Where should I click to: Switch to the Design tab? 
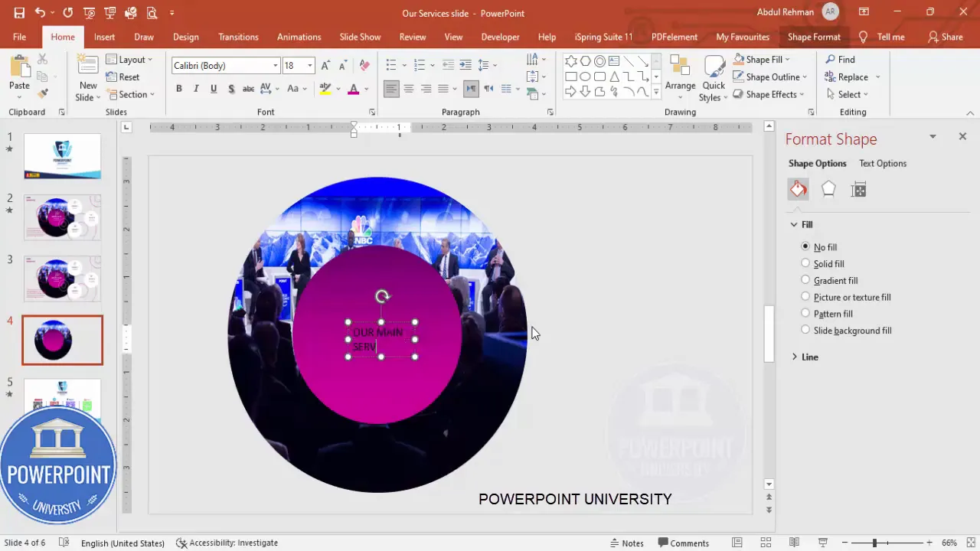(185, 37)
